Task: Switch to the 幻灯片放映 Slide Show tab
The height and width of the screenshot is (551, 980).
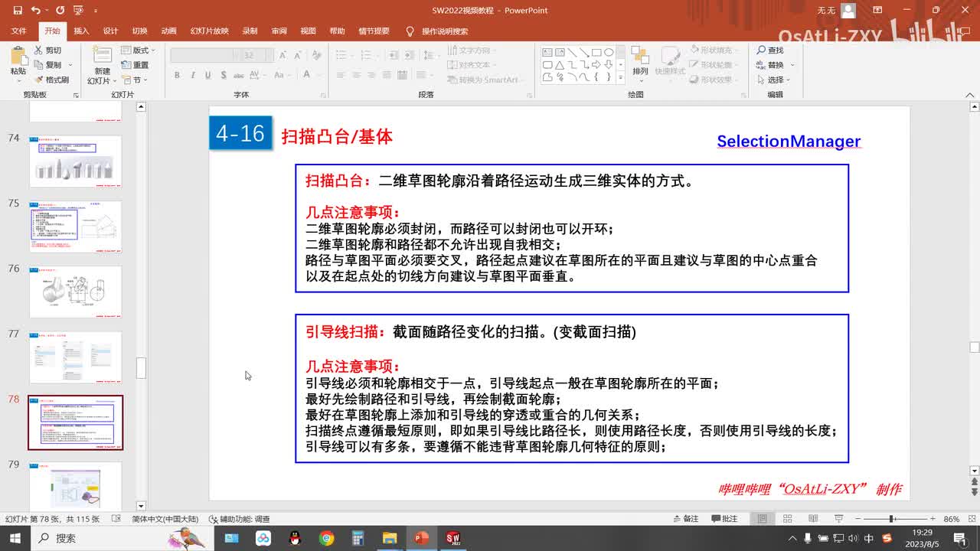Action: pyautogui.click(x=210, y=31)
